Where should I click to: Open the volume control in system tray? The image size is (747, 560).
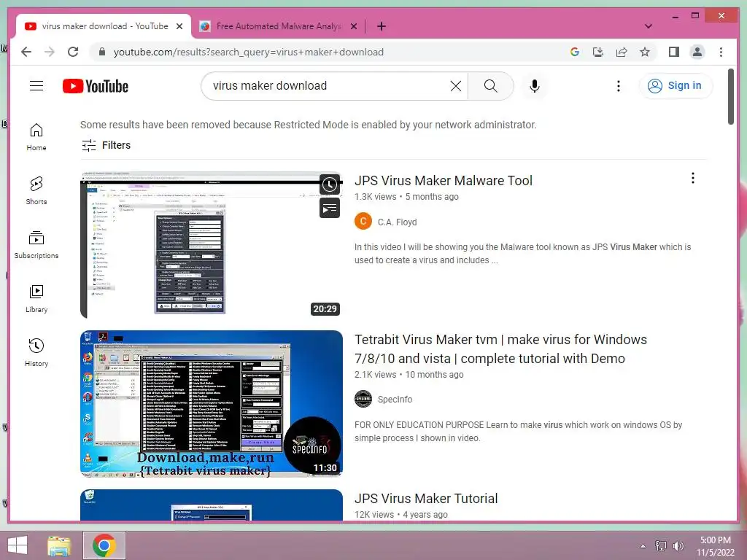click(678, 546)
